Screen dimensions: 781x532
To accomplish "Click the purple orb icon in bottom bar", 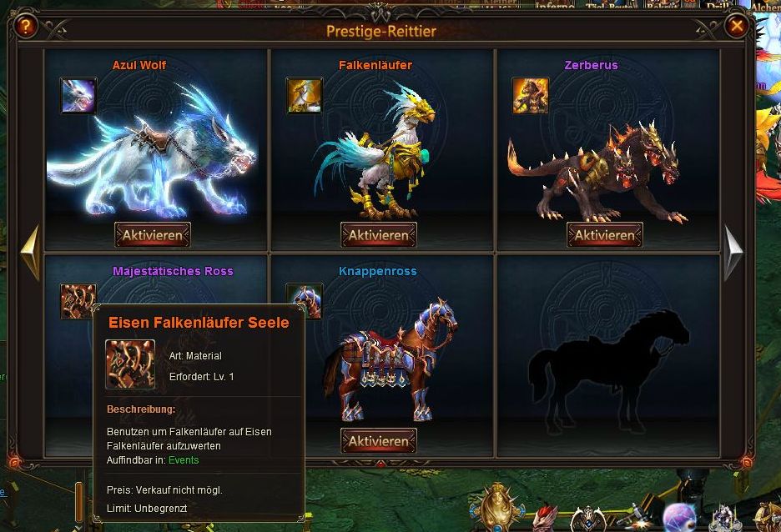I will click(679, 518).
